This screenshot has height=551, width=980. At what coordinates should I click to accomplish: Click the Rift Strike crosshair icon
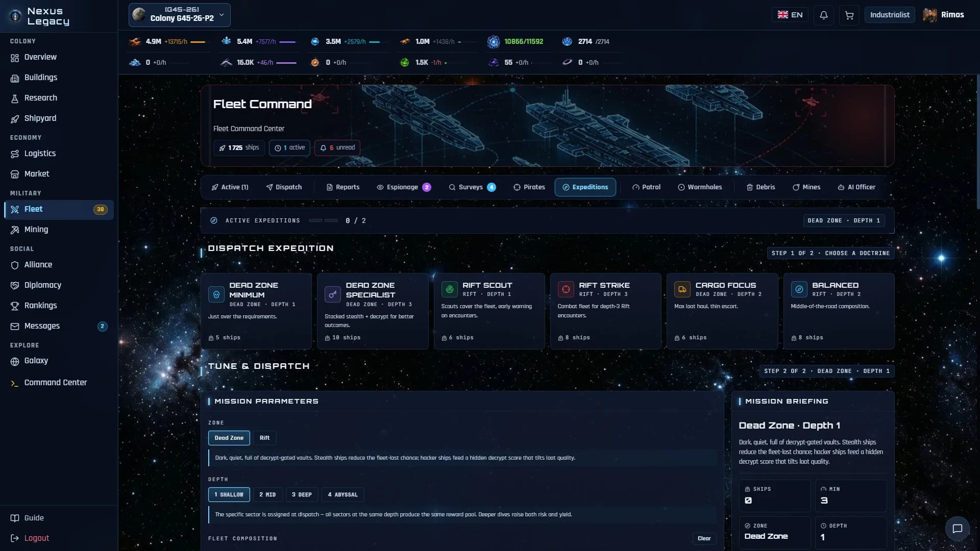tap(566, 289)
